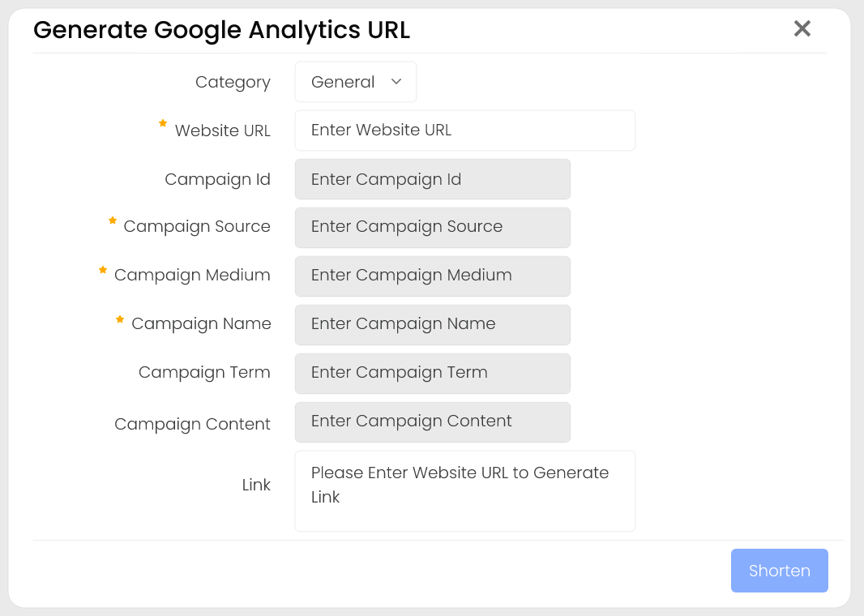Click the Campaign Content label
The image size is (864, 616).
pos(192,425)
